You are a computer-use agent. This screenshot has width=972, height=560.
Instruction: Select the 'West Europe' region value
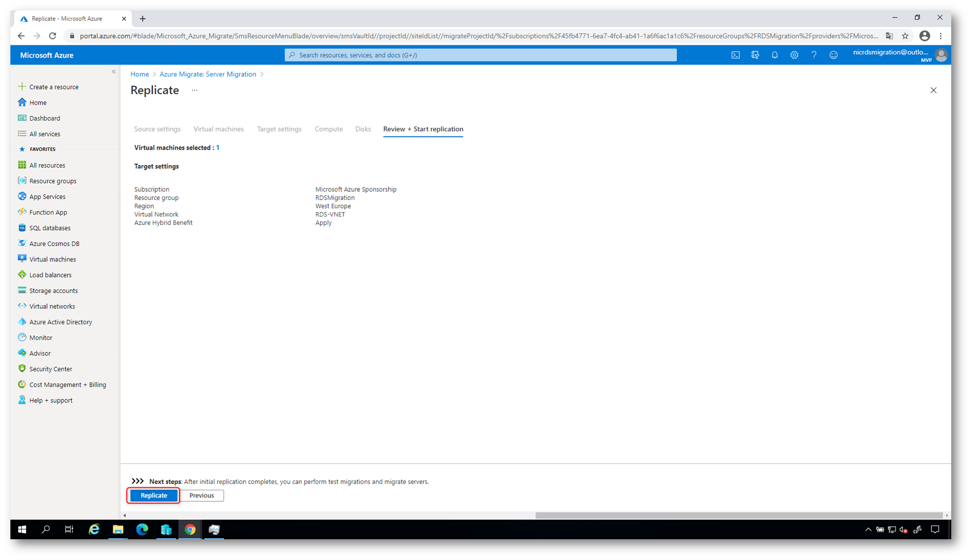[333, 206]
